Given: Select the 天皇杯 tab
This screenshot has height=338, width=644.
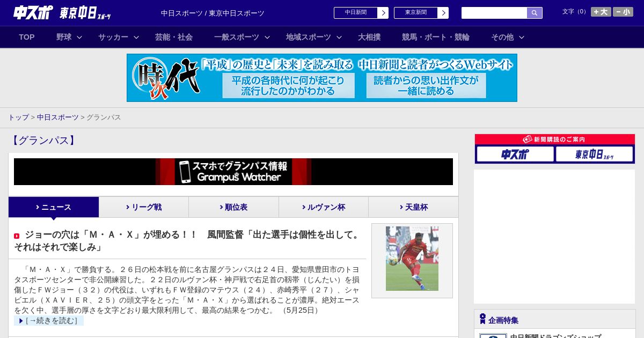Looking at the screenshot, I should pyautogui.click(x=413, y=207).
